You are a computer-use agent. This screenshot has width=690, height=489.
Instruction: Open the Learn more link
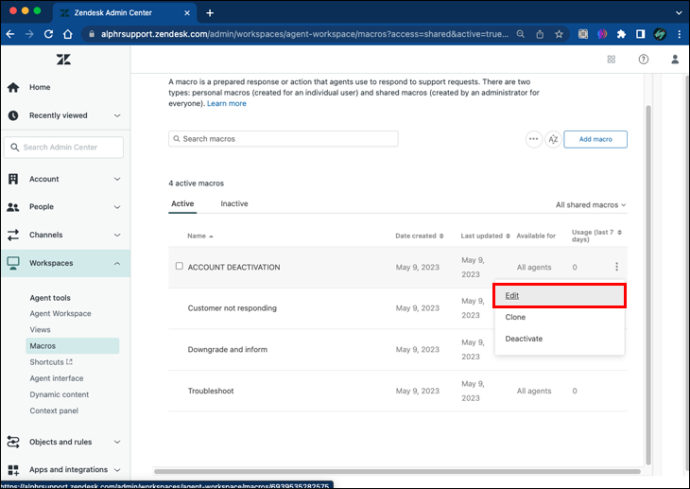[227, 103]
